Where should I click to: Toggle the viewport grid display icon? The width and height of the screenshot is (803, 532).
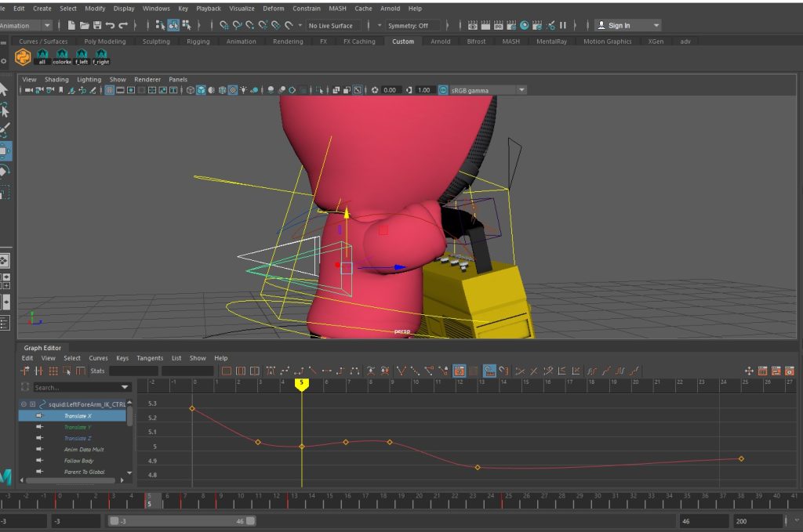pos(110,90)
